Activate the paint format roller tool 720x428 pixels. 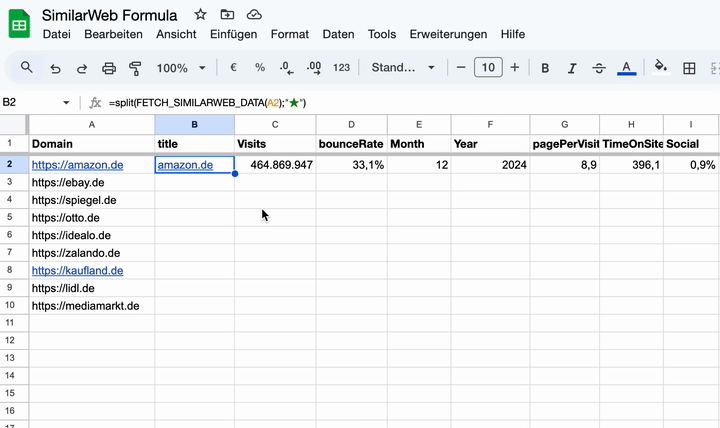click(x=135, y=68)
